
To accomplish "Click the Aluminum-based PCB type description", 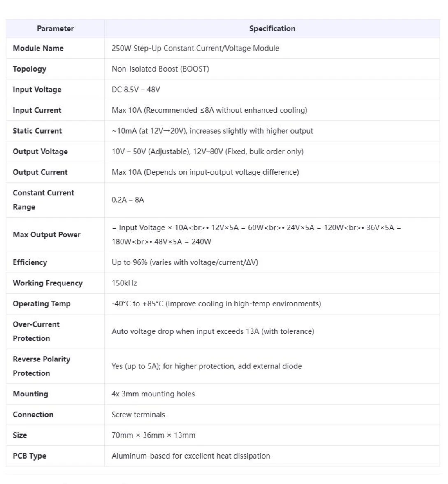I will 191,456.
